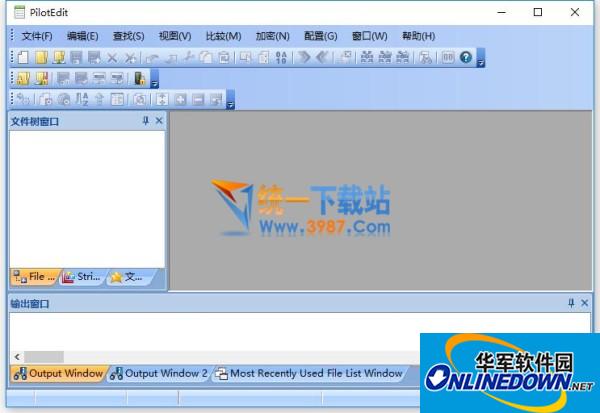Click the dark lock encrypt icon
The height and width of the screenshot is (413, 600).
(139, 78)
